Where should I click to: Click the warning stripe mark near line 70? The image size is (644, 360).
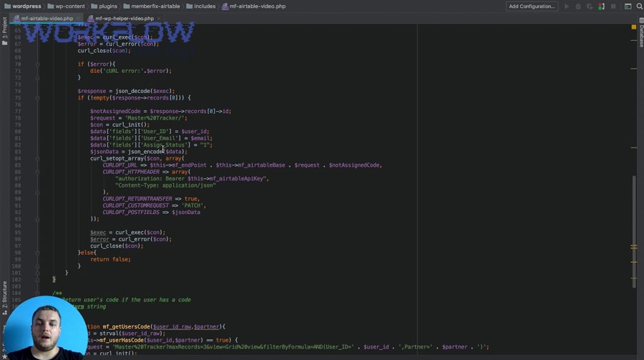click(x=634, y=68)
